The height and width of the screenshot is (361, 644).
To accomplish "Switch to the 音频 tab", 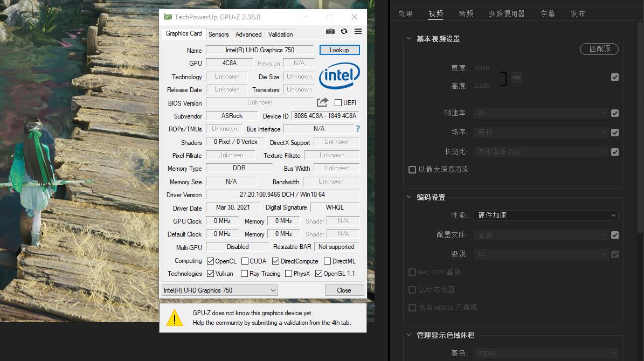I will tap(466, 13).
